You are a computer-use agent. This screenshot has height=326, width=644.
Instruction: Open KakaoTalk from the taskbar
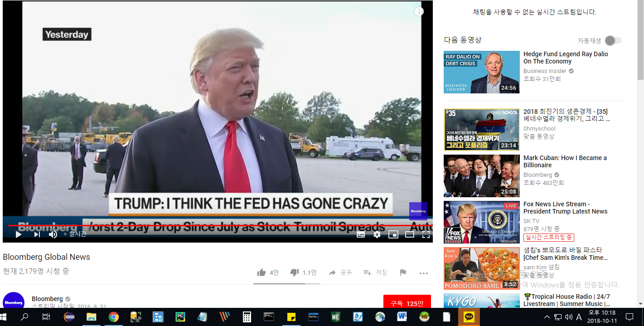click(x=469, y=317)
